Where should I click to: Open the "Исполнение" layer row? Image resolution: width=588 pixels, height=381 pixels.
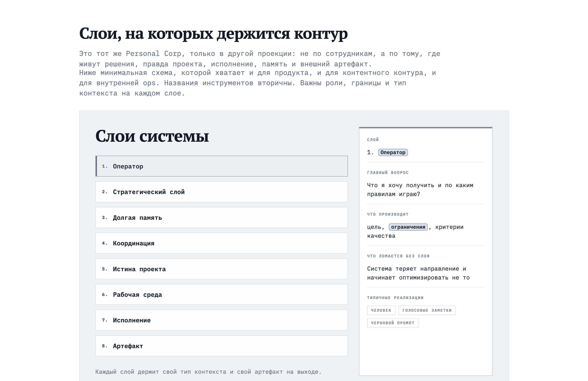tap(222, 320)
